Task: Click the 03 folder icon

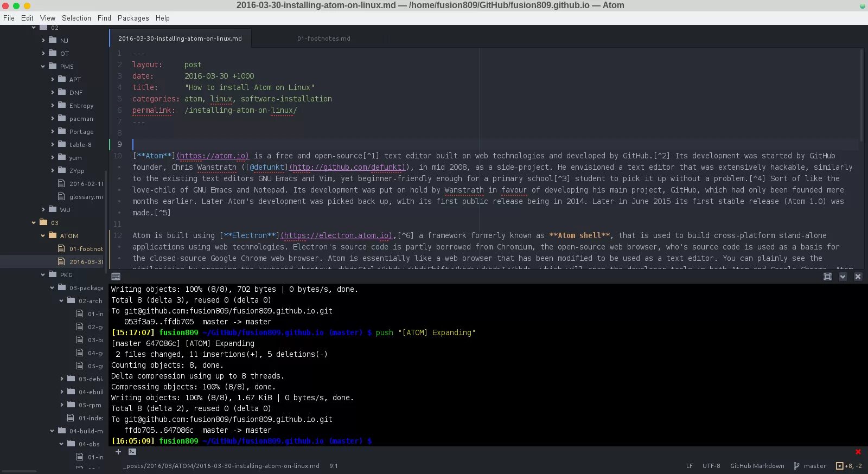Action: coord(43,222)
